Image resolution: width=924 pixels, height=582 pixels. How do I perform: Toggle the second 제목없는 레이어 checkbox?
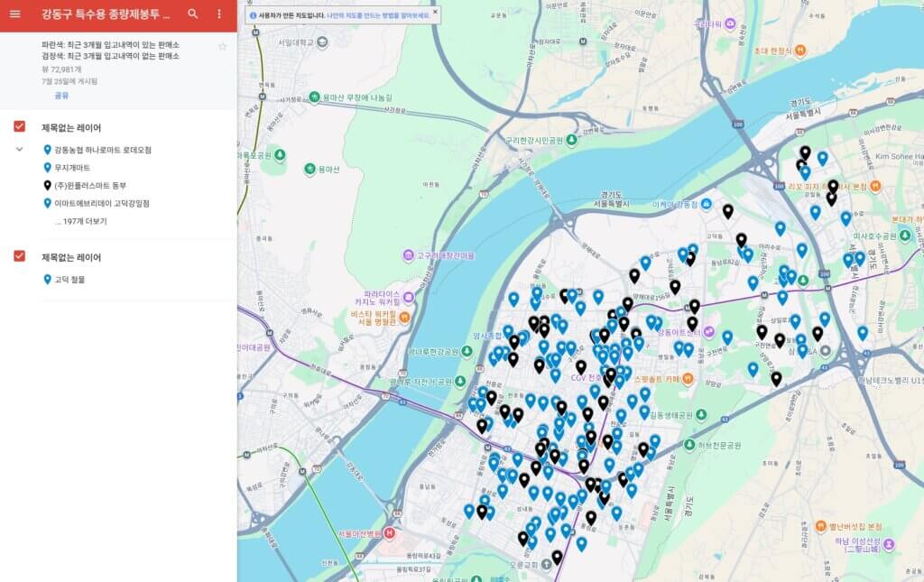coord(19,257)
